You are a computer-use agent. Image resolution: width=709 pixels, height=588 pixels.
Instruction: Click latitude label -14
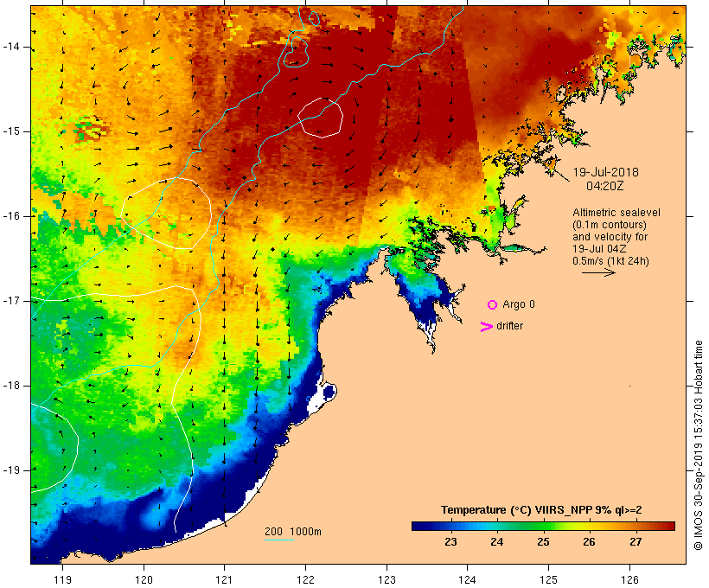pyautogui.click(x=11, y=47)
